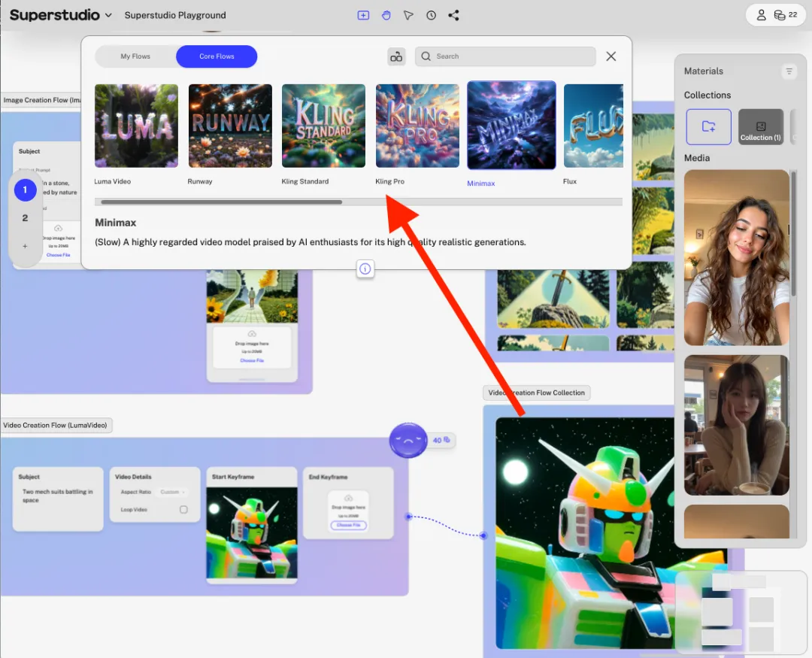This screenshot has height=658, width=812.
Task: Click the plus icon under page 2
Action: point(25,246)
